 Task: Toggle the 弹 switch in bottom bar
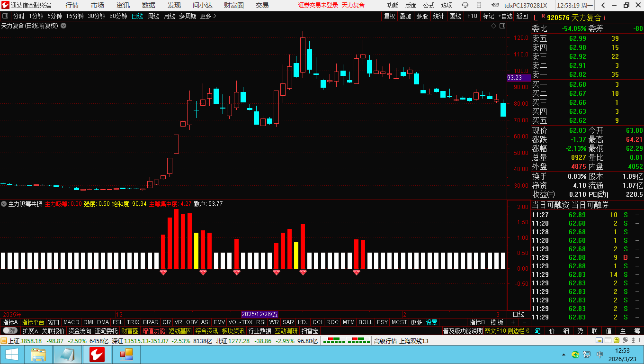coord(10,331)
